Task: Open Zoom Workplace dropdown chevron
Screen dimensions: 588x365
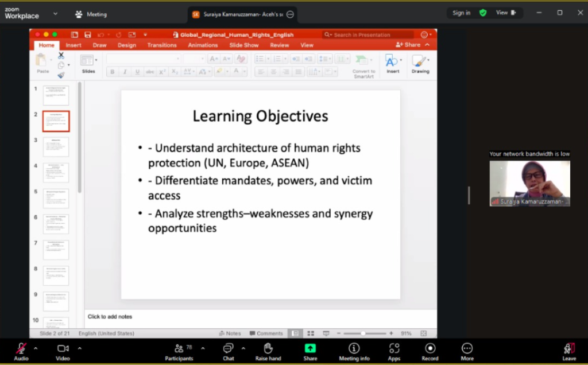Action: (56, 14)
